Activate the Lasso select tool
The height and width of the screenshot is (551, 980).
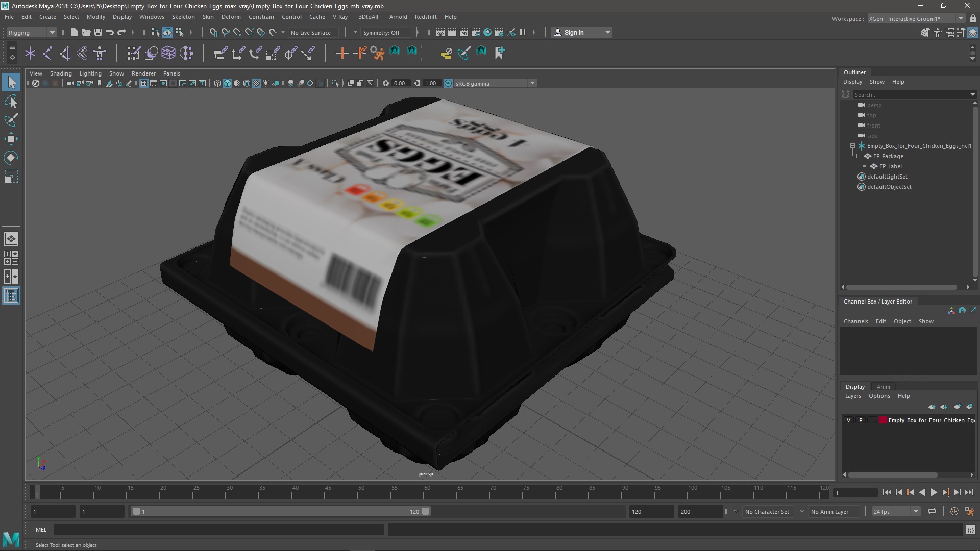[x=11, y=102]
